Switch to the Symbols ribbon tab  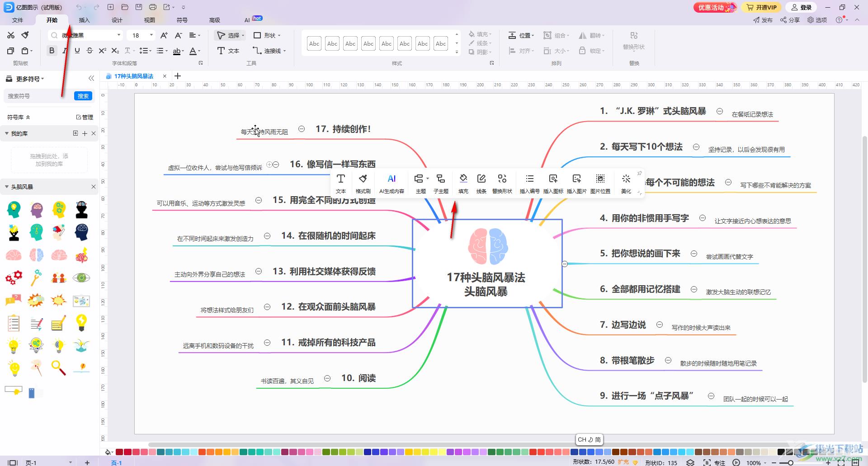coord(182,20)
